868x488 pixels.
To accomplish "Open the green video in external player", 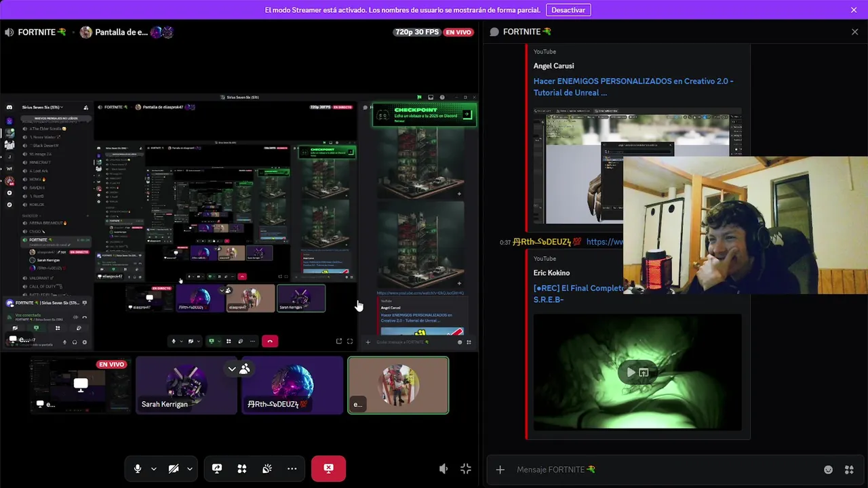I will click(x=644, y=372).
